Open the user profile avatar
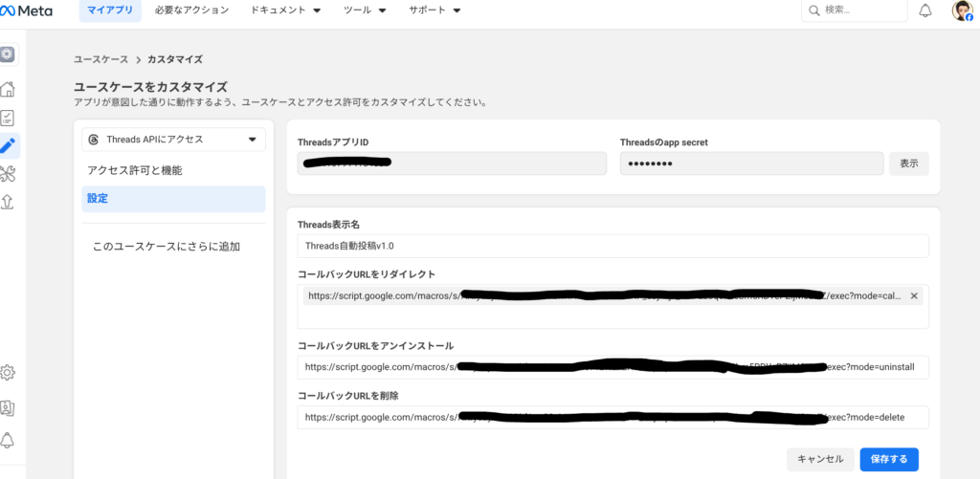This screenshot has height=479, width=980. [962, 11]
